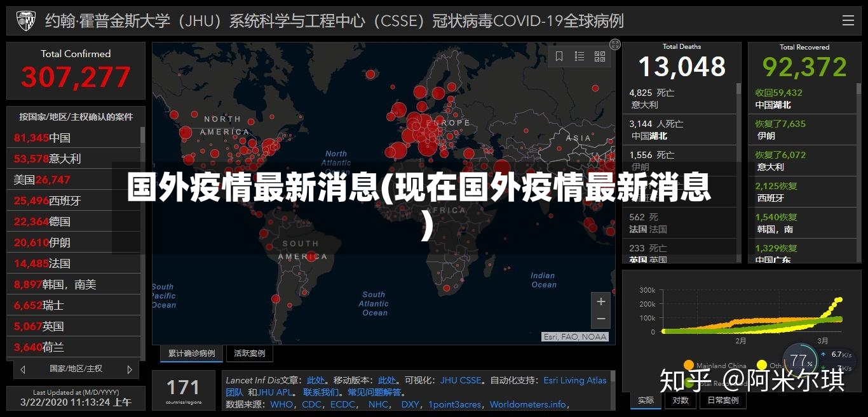The height and width of the screenshot is (417, 868).
Task: Switch to the 活跃案例 map tab
Action: (250, 354)
